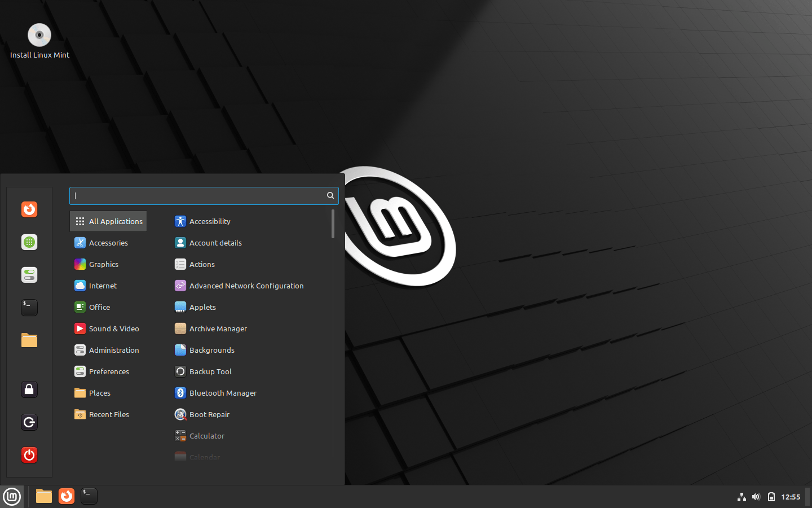Viewport: 812px width, 508px height.
Task: Open System Settings from the menu sidebar
Action: [29, 275]
